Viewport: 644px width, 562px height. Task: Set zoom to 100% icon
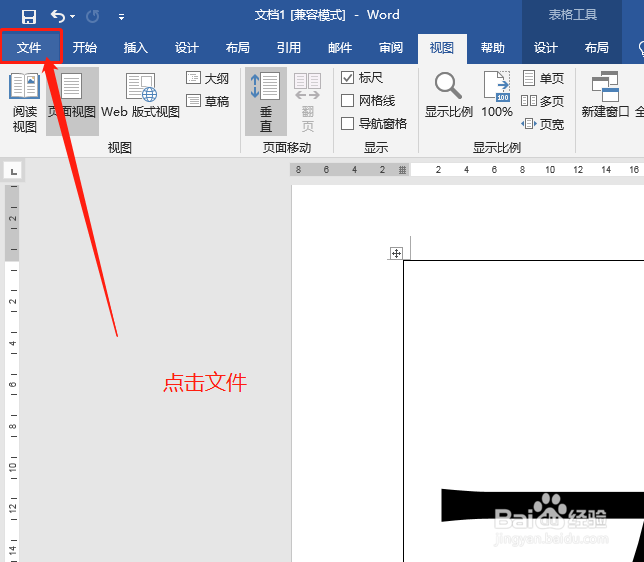497,94
